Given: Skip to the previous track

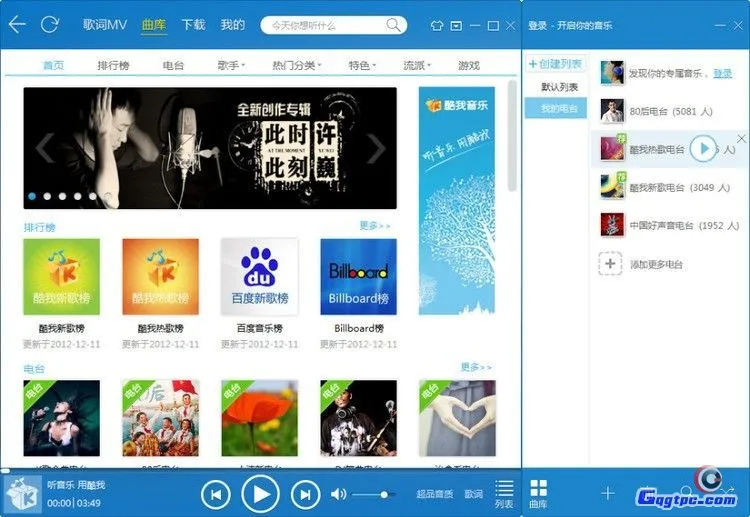Looking at the screenshot, I should tap(216, 493).
